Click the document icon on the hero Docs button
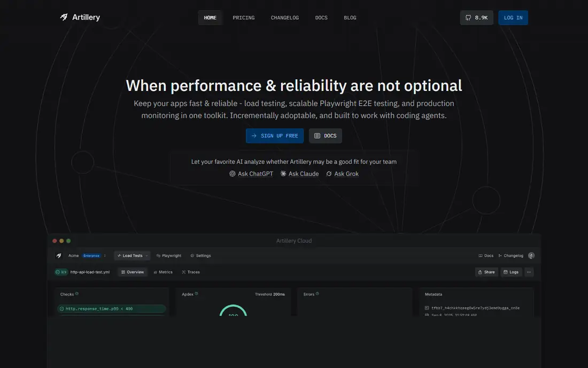 tap(317, 136)
